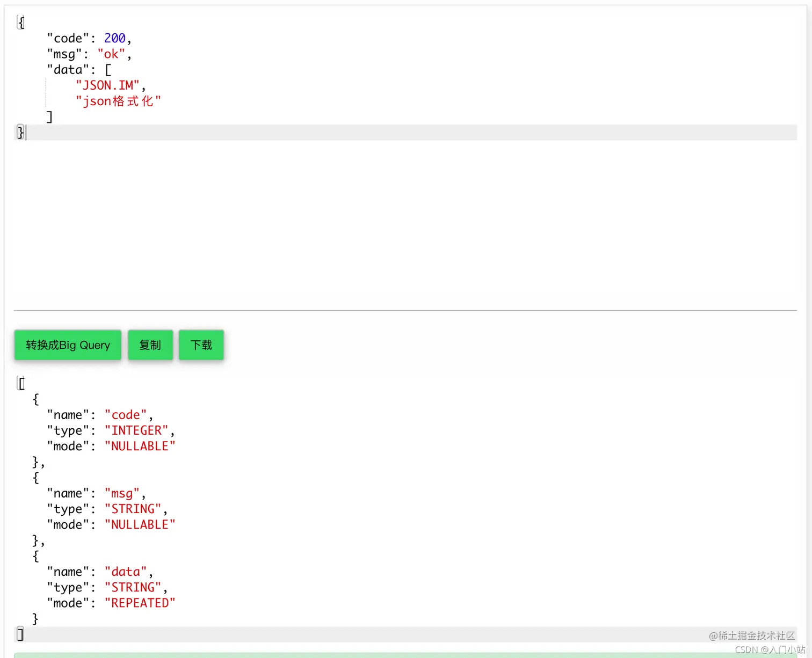812x658 pixels.
Task: Select the 200 value in input JSON
Action: (114, 38)
